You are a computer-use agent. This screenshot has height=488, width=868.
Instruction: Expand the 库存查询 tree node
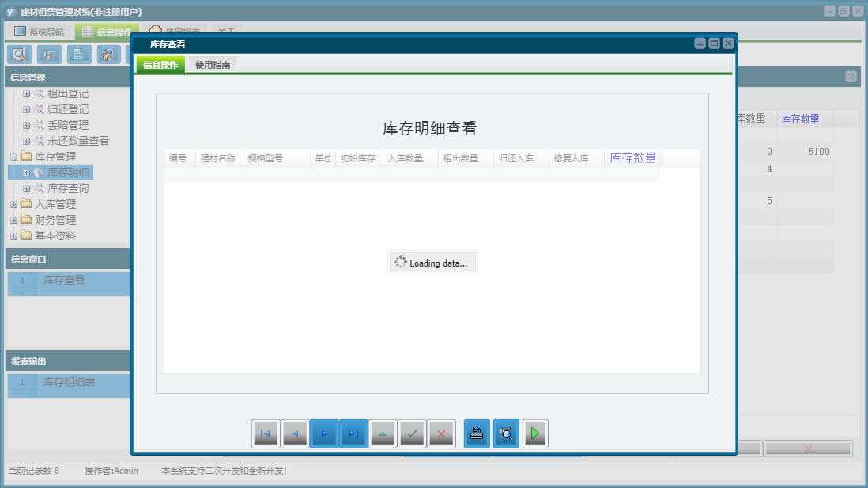[x=26, y=188]
